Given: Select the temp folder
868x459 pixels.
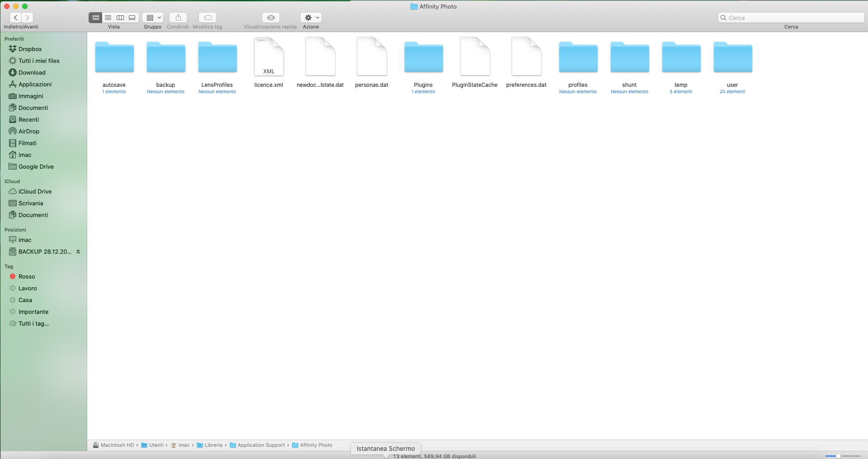Looking at the screenshot, I should click(x=681, y=57).
